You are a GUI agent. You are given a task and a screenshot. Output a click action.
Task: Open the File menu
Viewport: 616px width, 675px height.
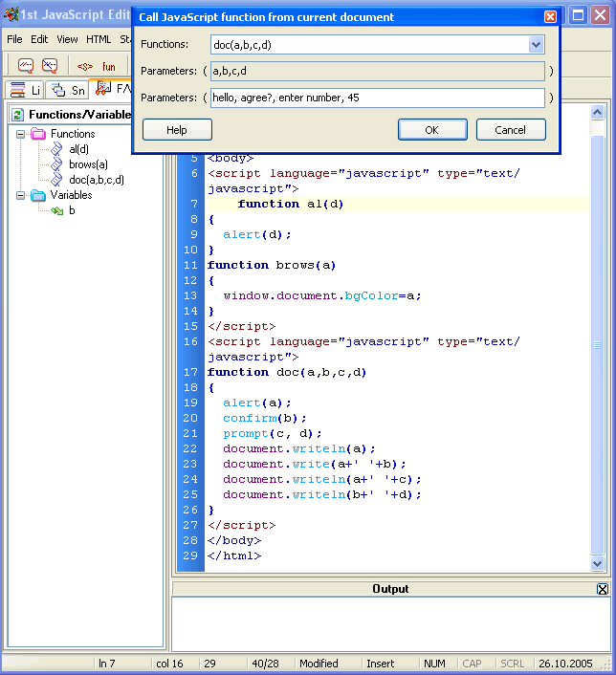14,39
